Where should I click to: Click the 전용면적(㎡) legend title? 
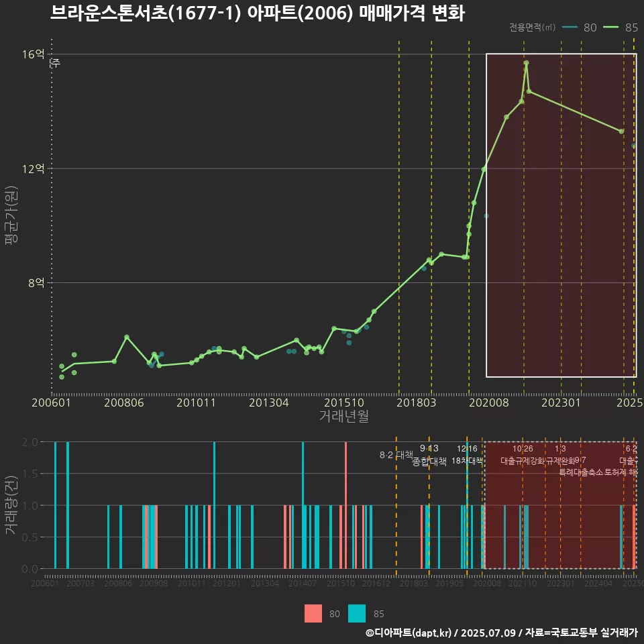click(532, 28)
